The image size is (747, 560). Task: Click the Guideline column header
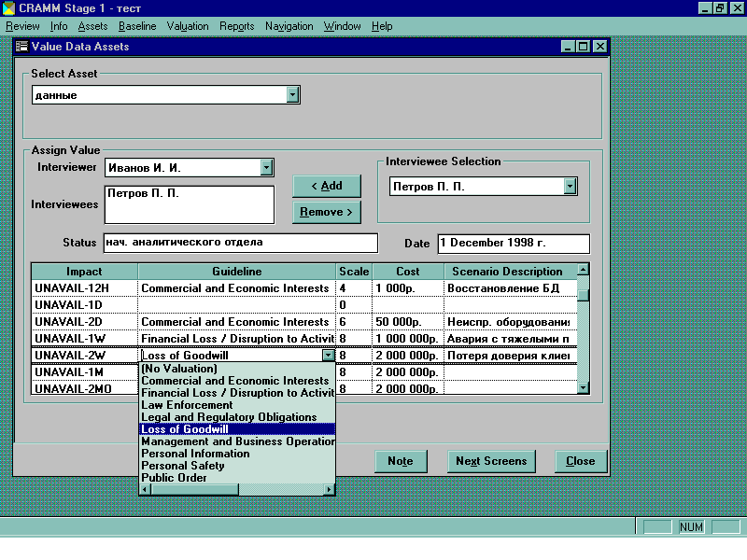coord(237,272)
